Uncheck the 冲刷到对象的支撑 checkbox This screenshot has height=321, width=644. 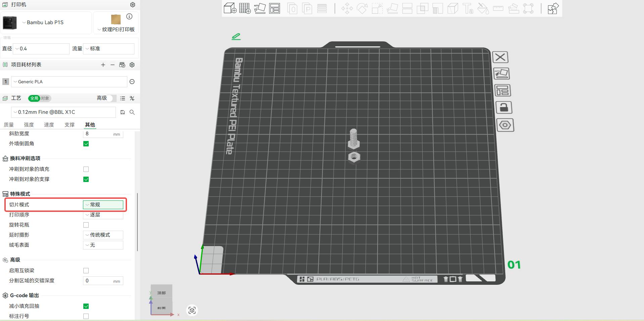tap(86, 179)
